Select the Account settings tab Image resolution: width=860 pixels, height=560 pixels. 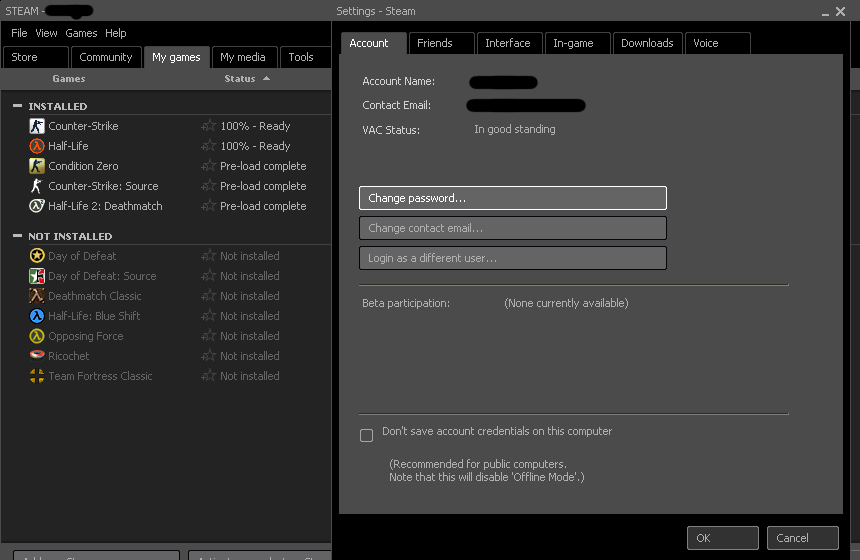(374, 43)
